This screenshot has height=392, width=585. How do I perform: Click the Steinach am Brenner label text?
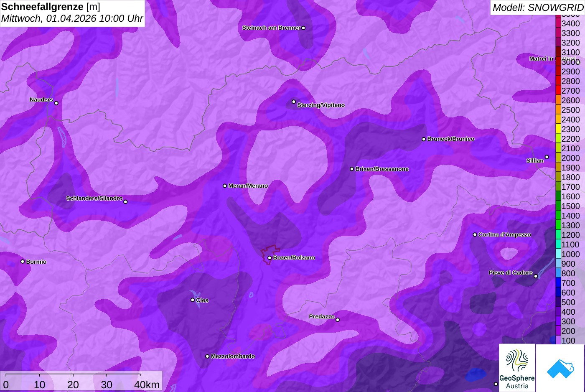tap(271, 28)
